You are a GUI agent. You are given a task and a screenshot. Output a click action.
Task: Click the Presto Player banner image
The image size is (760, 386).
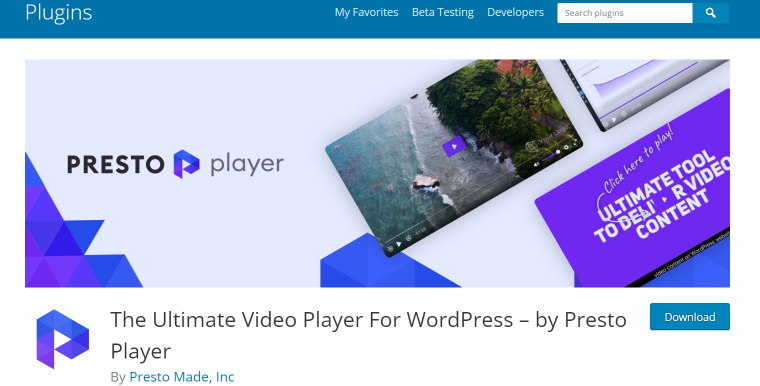(377, 174)
